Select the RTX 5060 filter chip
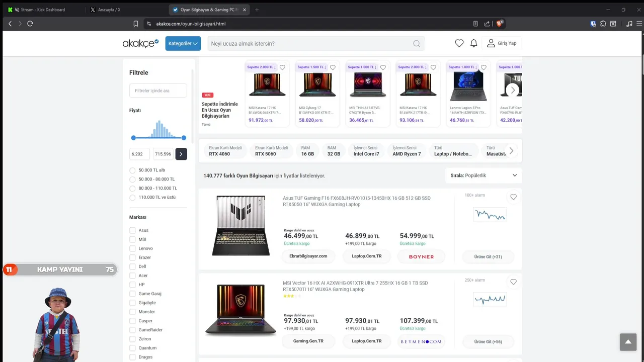Image resolution: width=644 pixels, height=362 pixels. [x=271, y=151]
